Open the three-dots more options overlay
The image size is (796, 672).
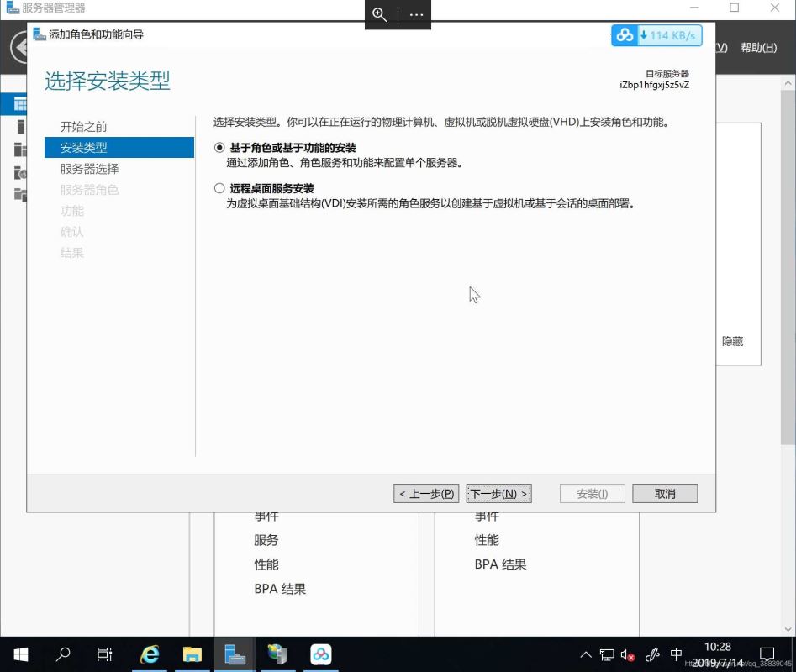pyautogui.click(x=416, y=14)
